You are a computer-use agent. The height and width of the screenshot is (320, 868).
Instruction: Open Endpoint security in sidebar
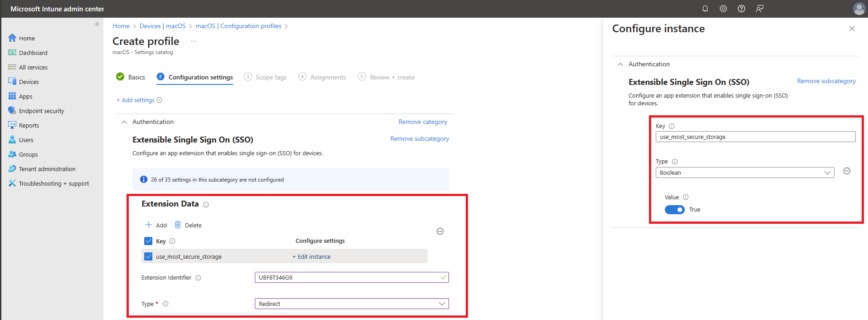pos(41,111)
